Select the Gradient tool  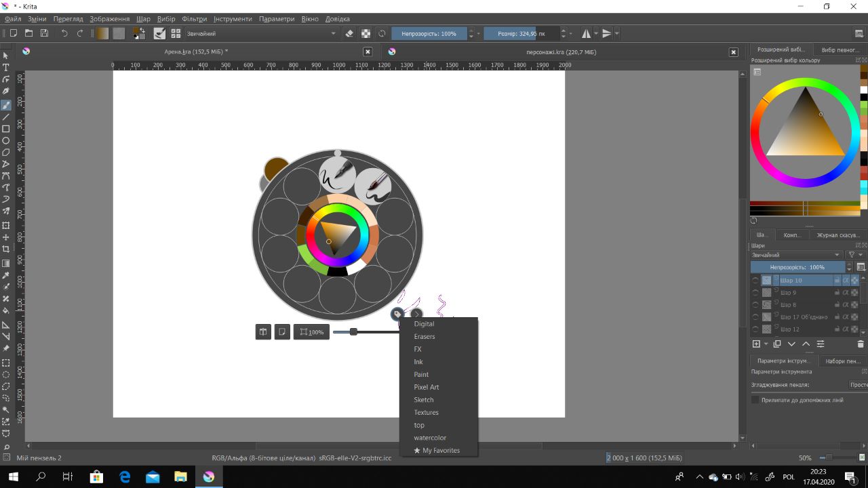click(x=6, y=263)
